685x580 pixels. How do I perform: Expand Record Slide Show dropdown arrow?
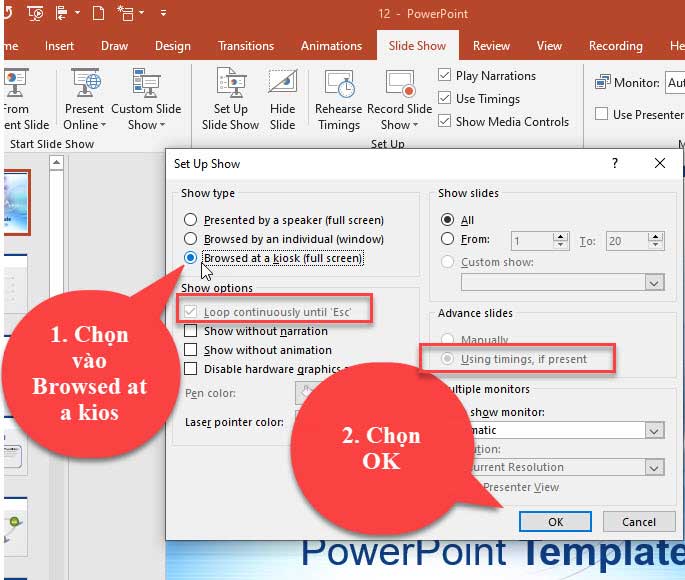415,125
